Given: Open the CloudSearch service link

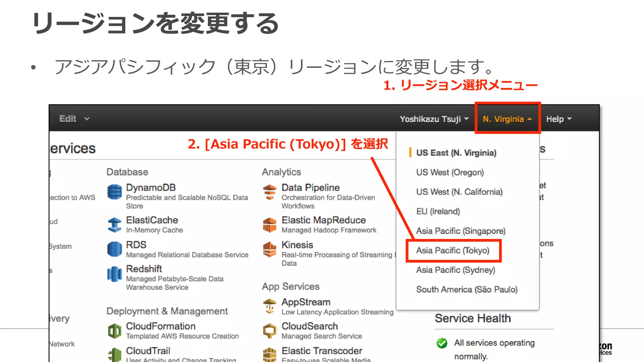Looking at the screenshot, I should (x=310, y=326).
